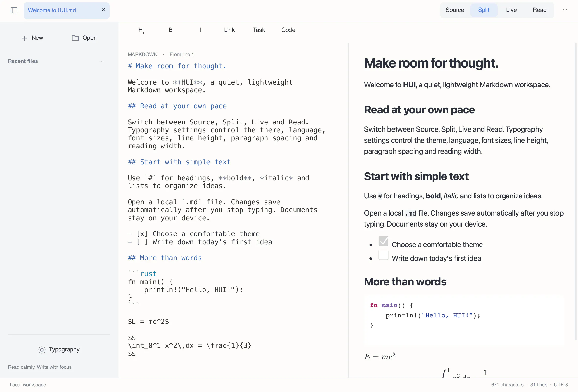Screen dimensions: 578x392
Task: Click the '## More than words' source line
Action: (x=165, y=258)
